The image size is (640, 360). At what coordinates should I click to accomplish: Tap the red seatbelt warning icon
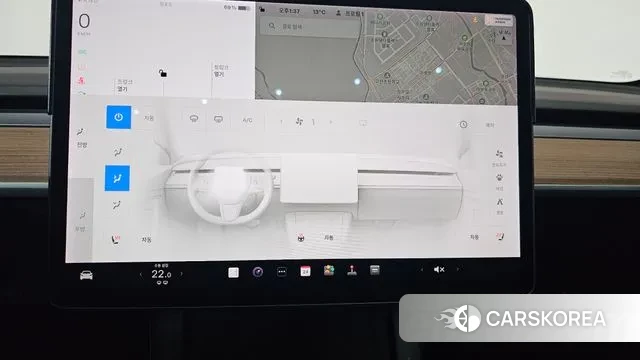82,80
